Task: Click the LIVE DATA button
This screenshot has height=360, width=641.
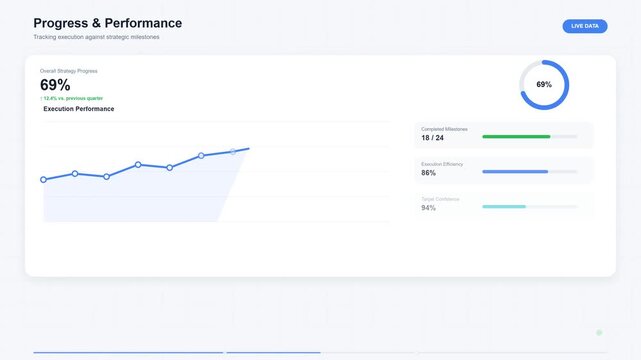Action: point(585,26)
